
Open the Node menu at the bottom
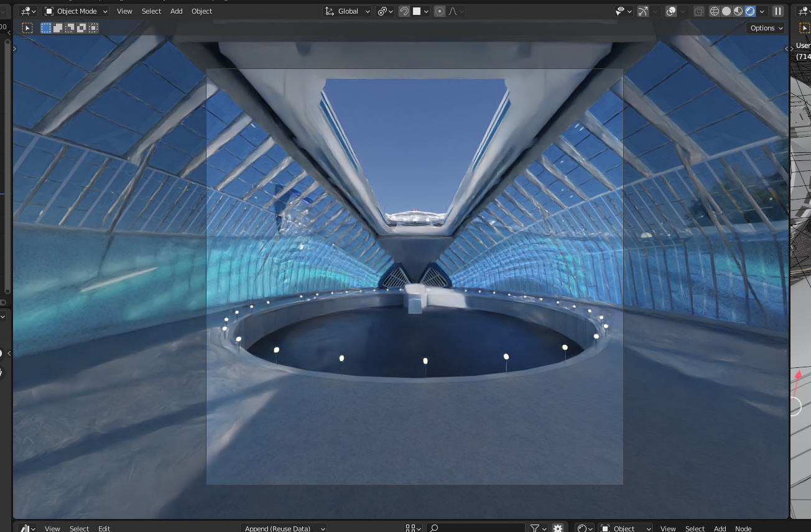743,528
